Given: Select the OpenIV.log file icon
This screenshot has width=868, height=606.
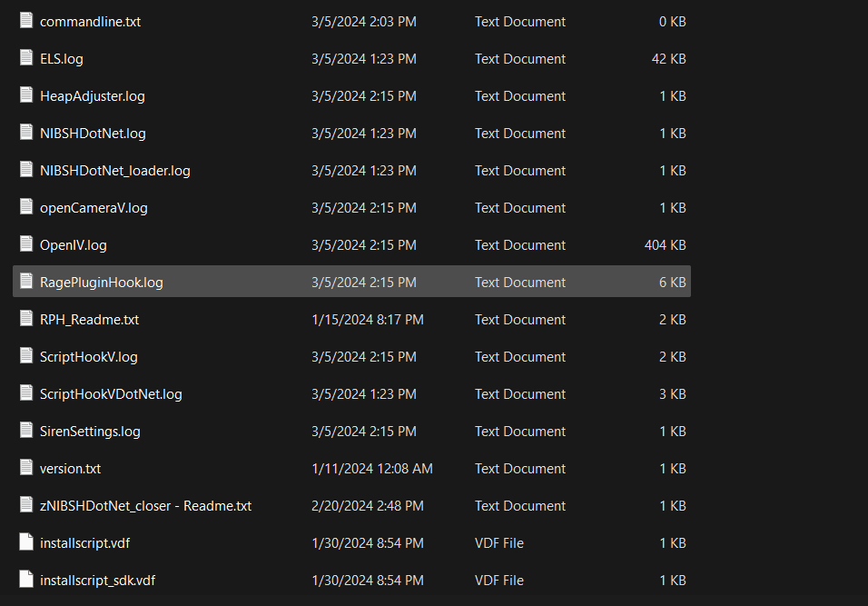Looking at the screenshot, I should pyautogui.click(x=26, y=244).
